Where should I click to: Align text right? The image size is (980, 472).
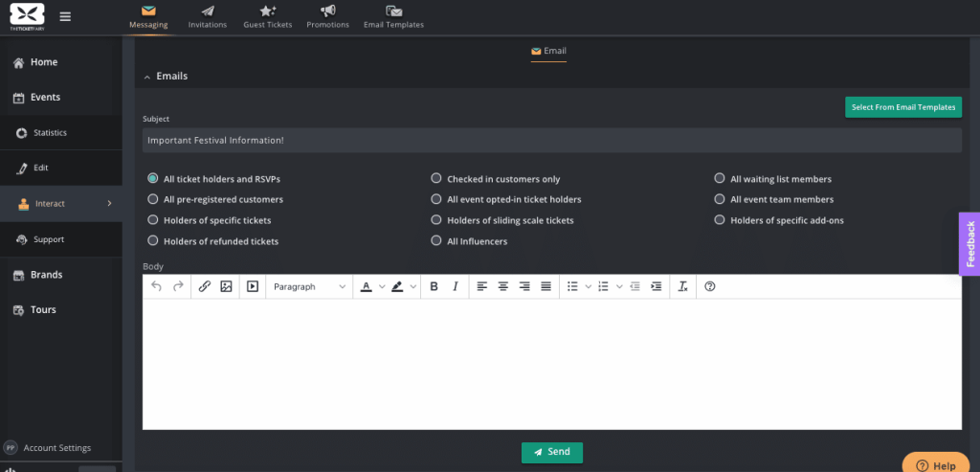pyautogui.click(x=524, y=286)
